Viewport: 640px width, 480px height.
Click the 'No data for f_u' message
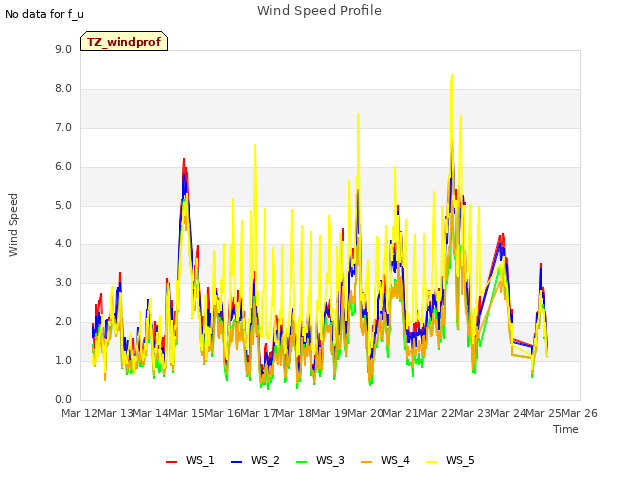click(x=44, y=14)
